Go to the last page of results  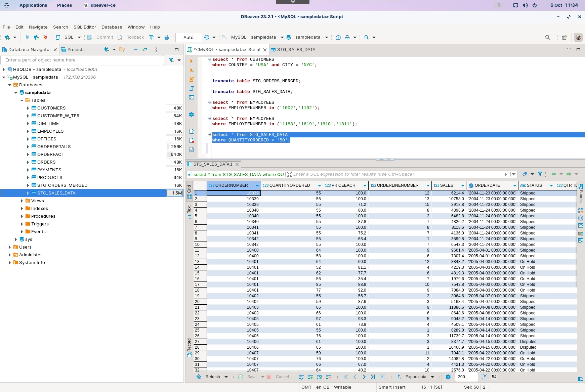(373, 377)
